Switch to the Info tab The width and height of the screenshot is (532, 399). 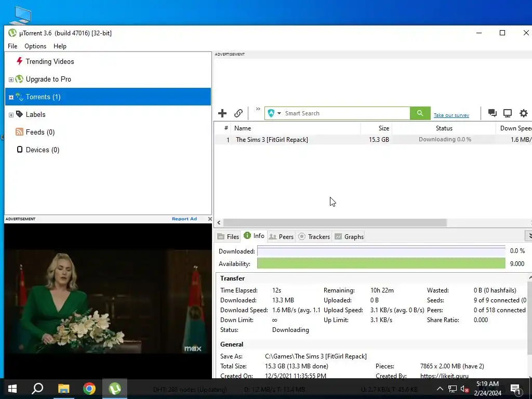(254, 236)
